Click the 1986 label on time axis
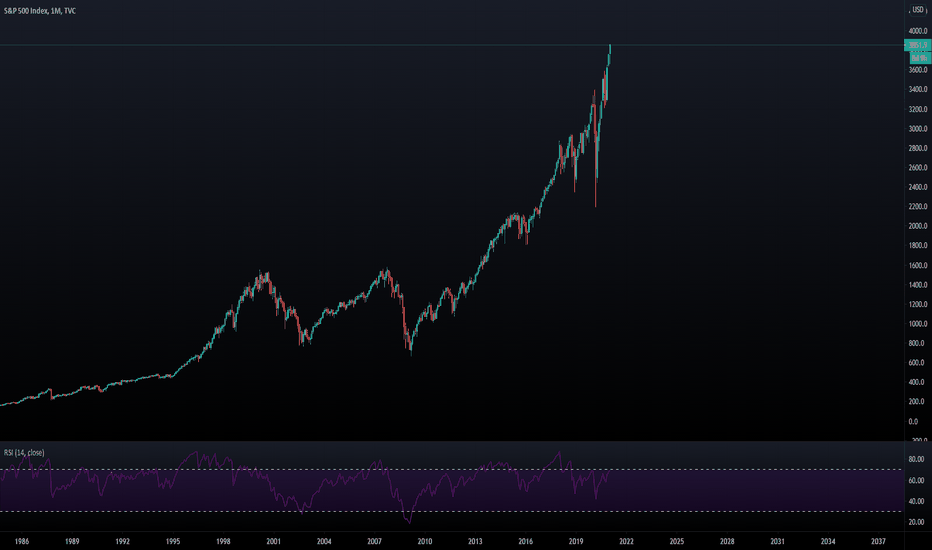Image resolution: width=932 pixels, height=550 pixels. pos(21,541)
